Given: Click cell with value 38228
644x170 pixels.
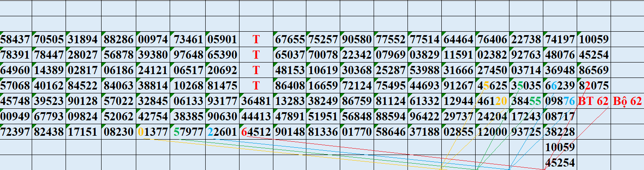Looking at the screenshot, I should click(560, 131).
